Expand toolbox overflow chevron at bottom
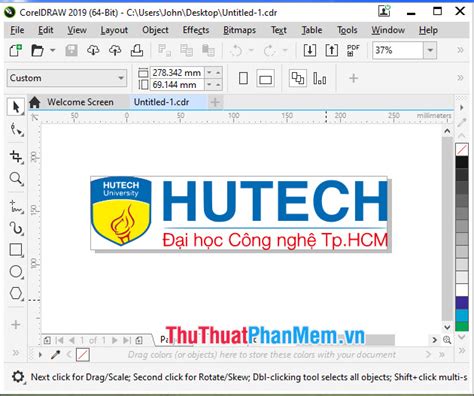Viewport: 474px width, 396px height. (x=15, y=353)
